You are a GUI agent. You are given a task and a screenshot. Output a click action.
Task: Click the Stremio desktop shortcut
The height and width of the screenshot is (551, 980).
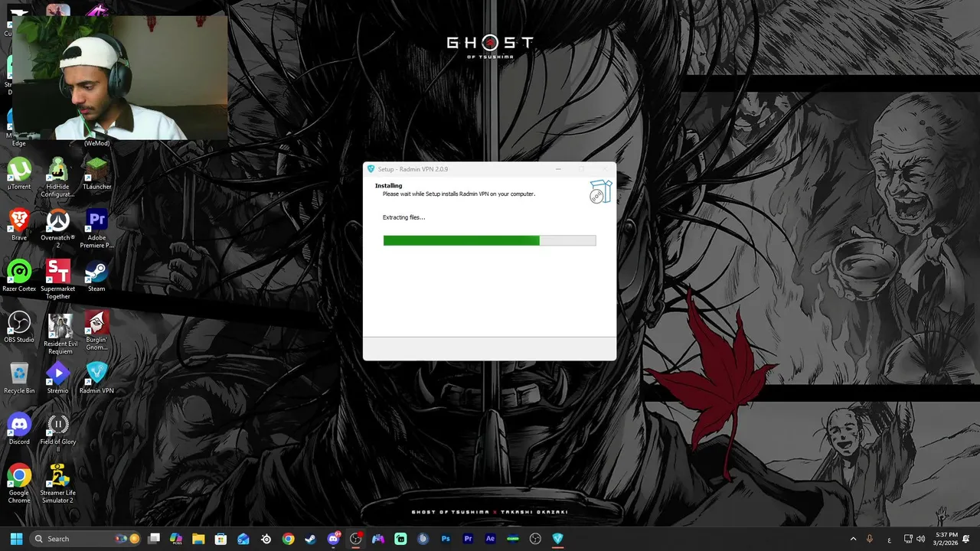coord(58,378)
